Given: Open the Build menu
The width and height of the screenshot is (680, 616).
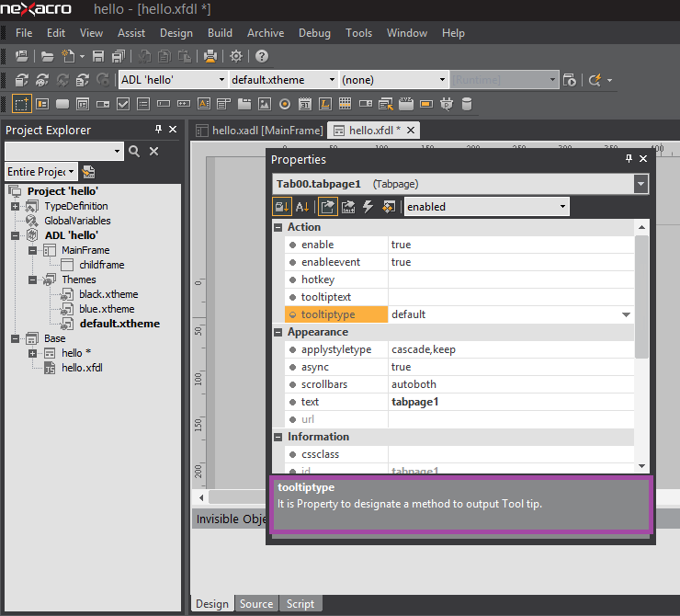Looking at the screenshot, I should 220,33.
